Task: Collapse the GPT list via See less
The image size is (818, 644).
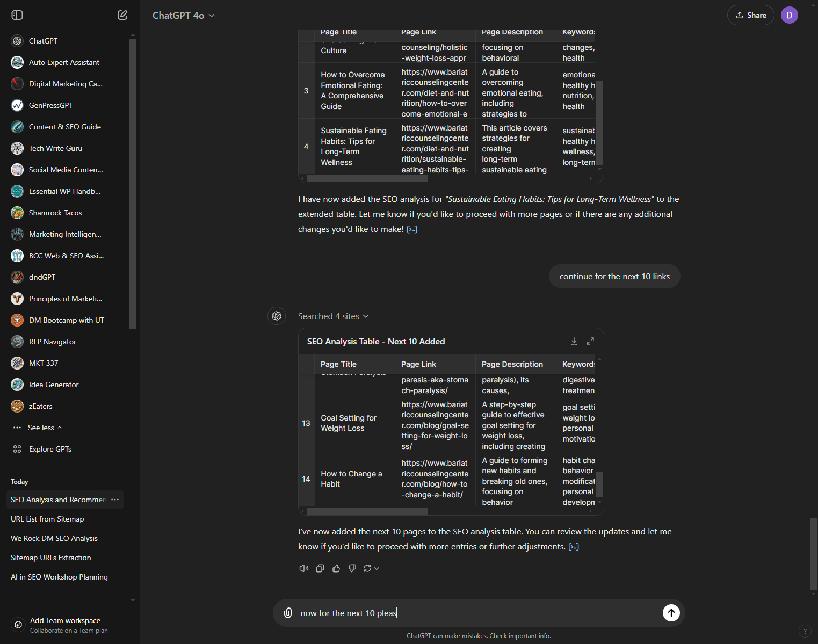Action: pyautogui.click(x=41, y=428)
